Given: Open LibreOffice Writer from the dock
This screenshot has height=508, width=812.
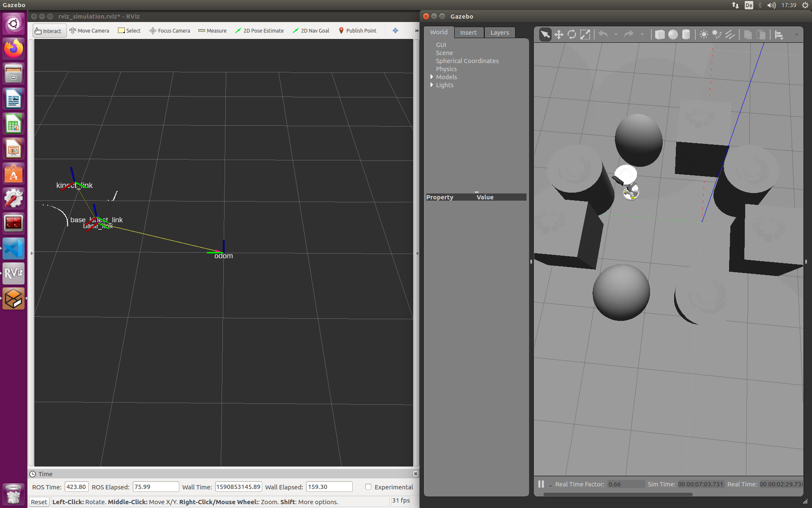Looking at the screenshot, I should coord(14,99).
